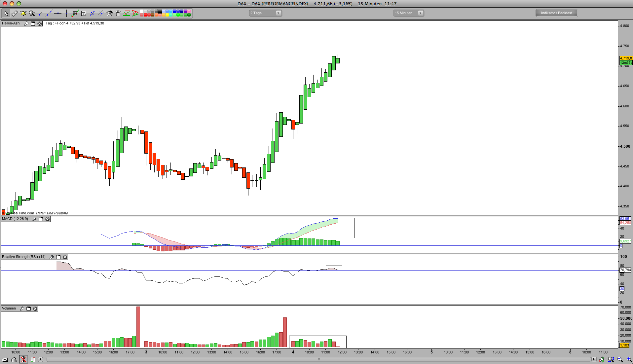The height and width of the screenshot is (364, 633).
Task: Click the trash can delete icon
Action: coord(118,13)
